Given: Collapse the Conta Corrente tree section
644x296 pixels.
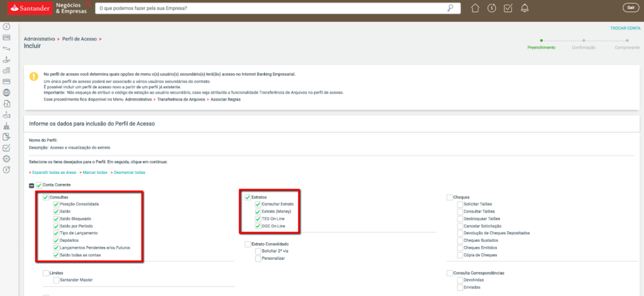Looking at the screenshot, I should pos(31,185).
